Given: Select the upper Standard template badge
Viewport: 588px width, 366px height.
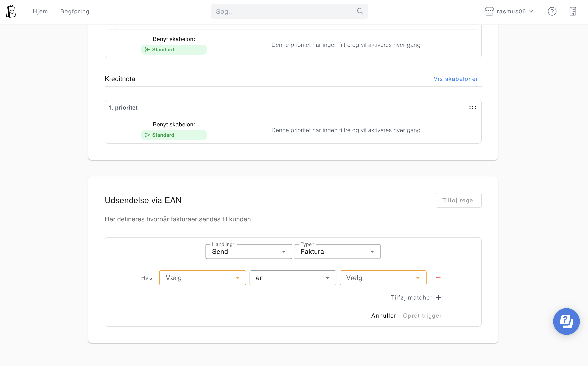Looking at the screenshot, I should click(174, 50).
